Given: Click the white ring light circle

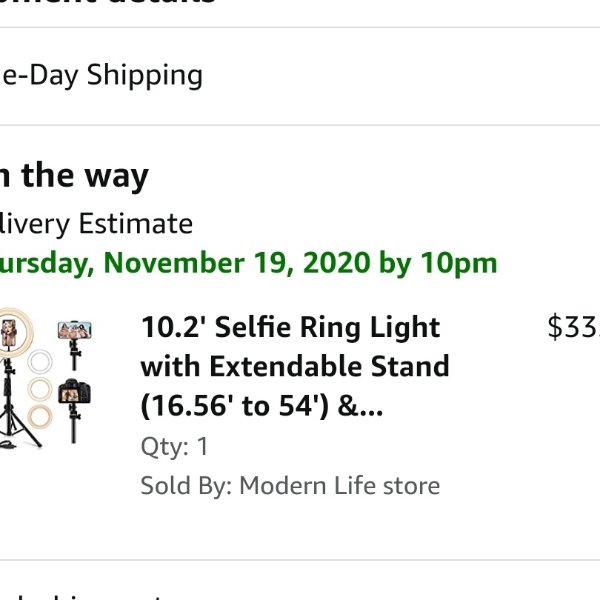Looking at the screenshot, I should point(40,361).
